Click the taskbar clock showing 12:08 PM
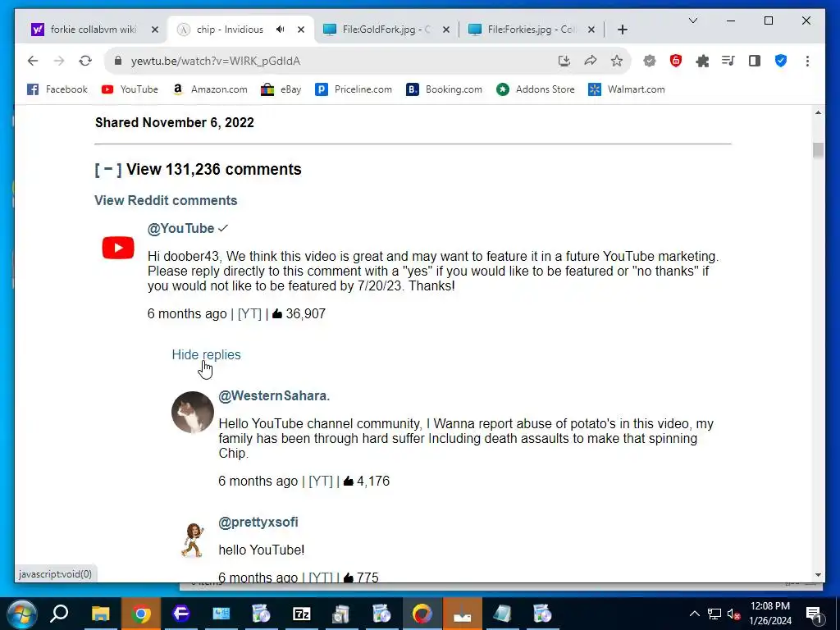 pos(769,614)
